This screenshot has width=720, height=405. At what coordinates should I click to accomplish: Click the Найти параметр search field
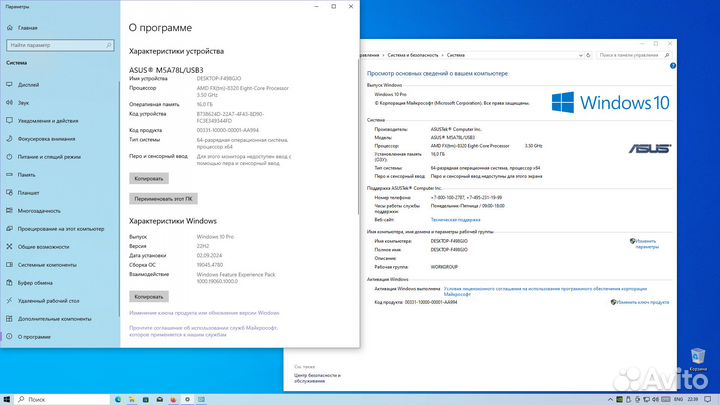tap(60, 45)
